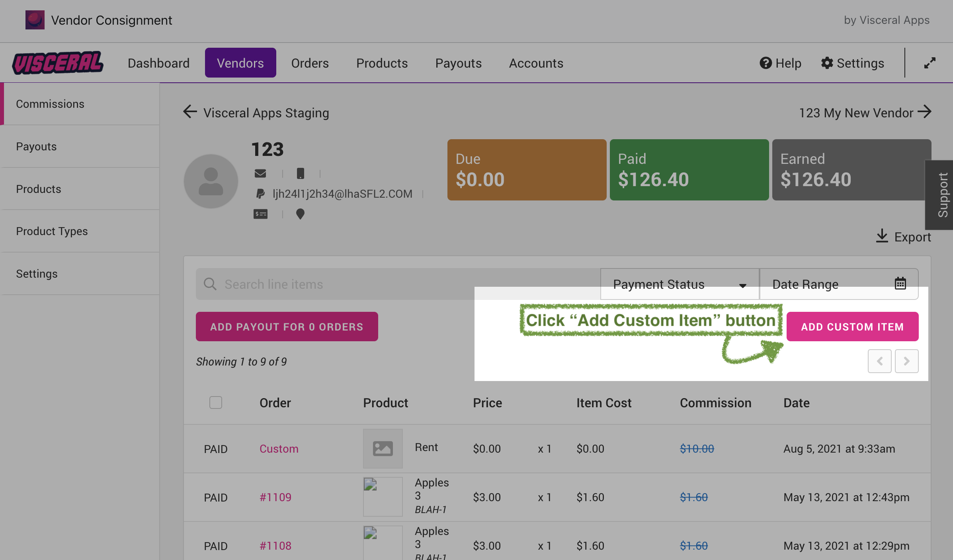The height and width of the screenshot is (560, 953).
Task: Open Settings via the gear icon
Action: [827, 63]
